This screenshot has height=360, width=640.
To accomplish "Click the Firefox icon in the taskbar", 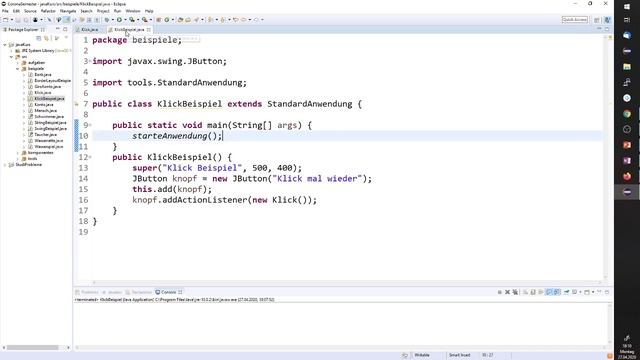I will (x=627, y=176).
